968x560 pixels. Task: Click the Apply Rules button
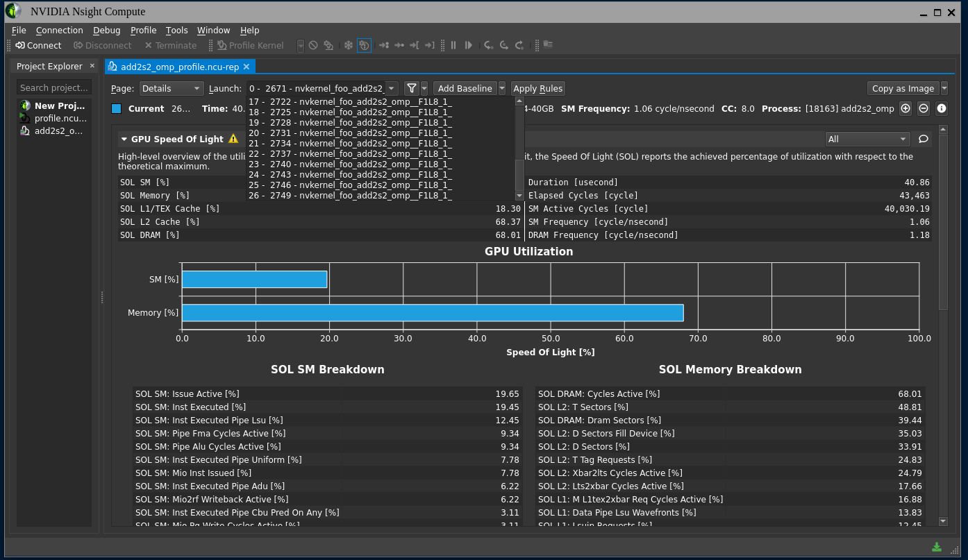(537, 88)
